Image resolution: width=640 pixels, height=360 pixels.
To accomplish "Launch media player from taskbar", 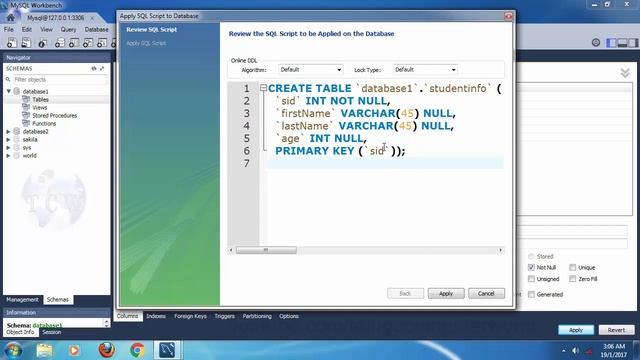I will tap(74, 350).
